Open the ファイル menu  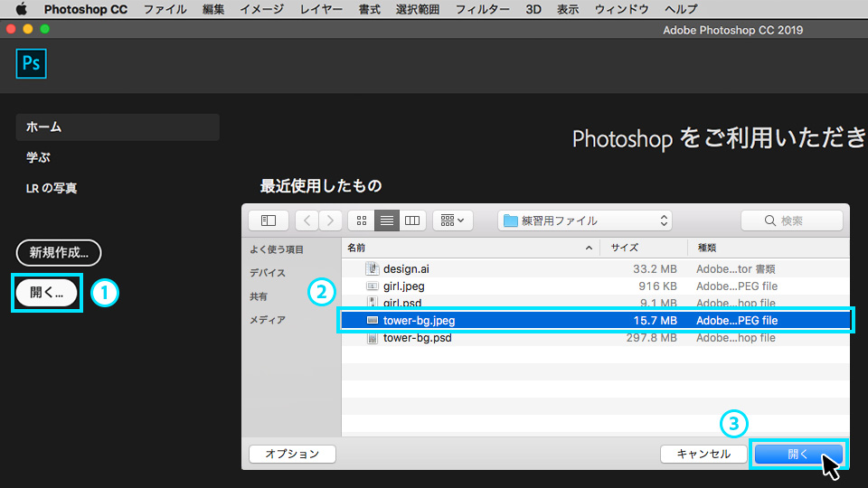(165, 9)
